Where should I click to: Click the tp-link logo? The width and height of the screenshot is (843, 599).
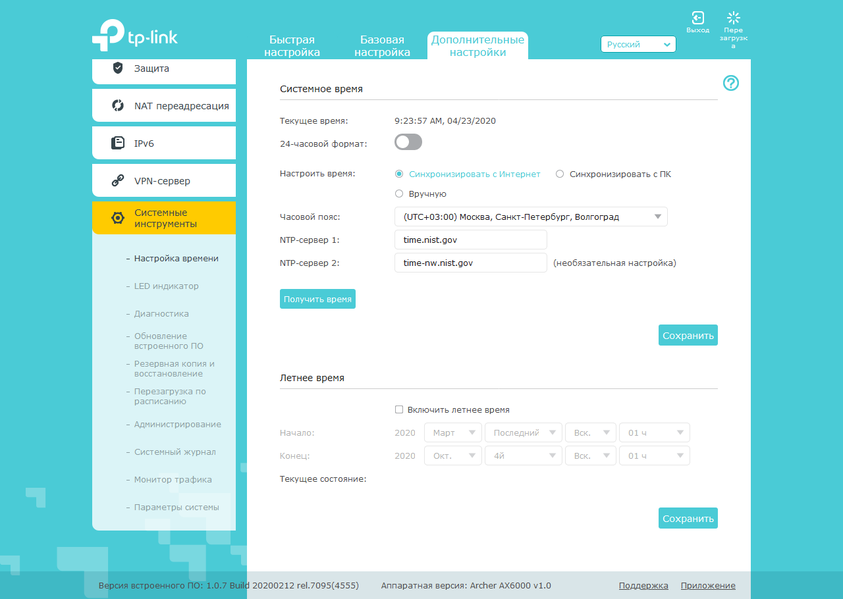[134, 35]
